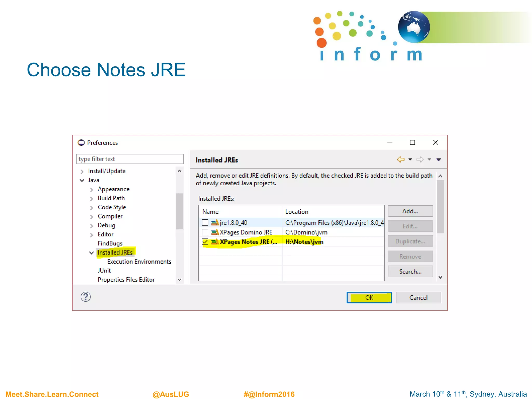The image size is (532, 399).
Task: Uncheck the XPages Notes JRE checkbox
Action: point(205,242)
